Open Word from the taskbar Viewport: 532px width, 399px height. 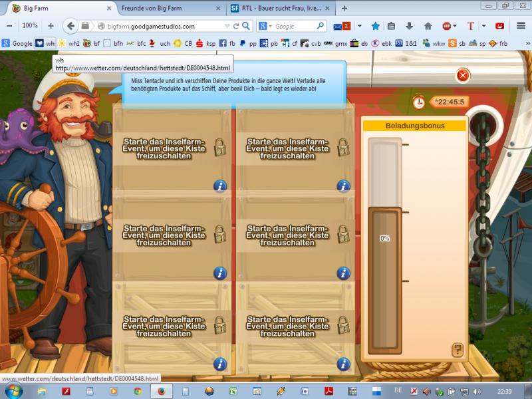coord(305,391)
